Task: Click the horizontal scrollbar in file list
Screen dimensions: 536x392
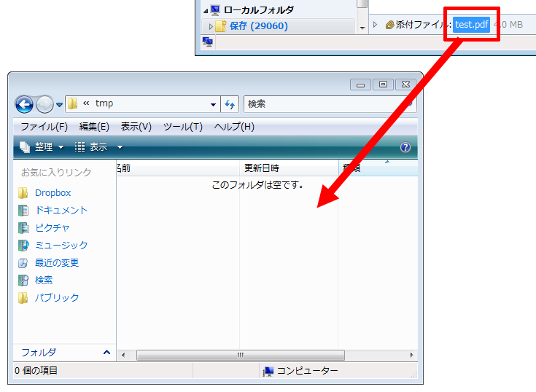Action: (241, 355)
